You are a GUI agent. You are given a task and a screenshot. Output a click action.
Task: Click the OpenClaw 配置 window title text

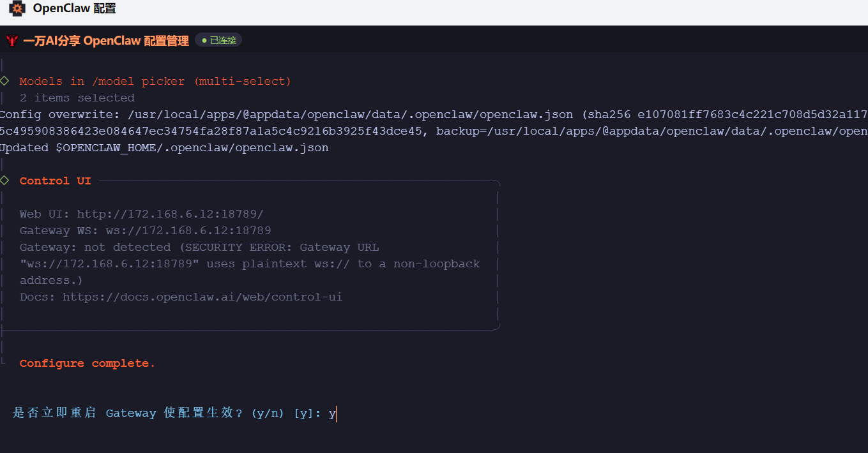[x=74, y=9]
